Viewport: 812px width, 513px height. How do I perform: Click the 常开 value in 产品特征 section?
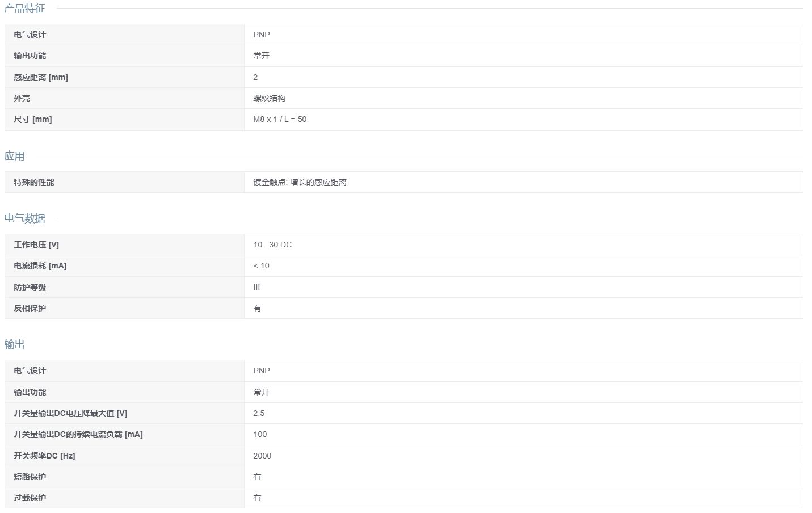(x=261, y=56)
